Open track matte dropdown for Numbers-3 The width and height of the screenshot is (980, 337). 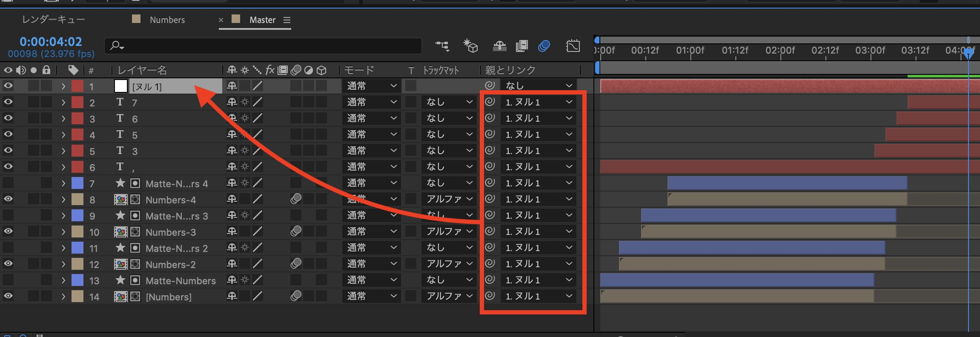(449, 231)
